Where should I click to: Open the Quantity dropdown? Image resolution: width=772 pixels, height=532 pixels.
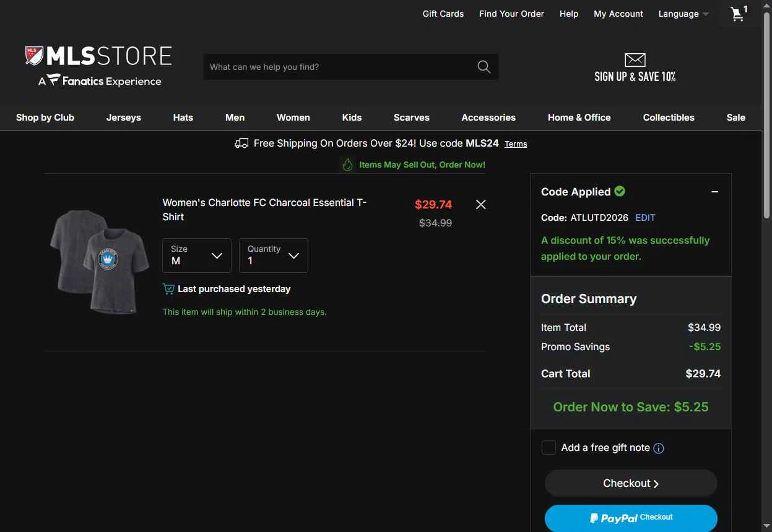tap(274, 255)
